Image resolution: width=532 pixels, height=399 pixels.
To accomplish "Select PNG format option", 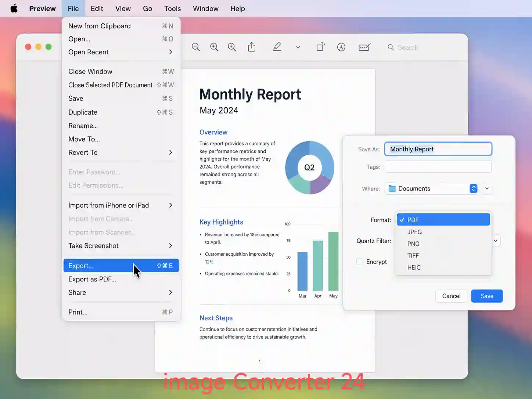I will point(443,244).
